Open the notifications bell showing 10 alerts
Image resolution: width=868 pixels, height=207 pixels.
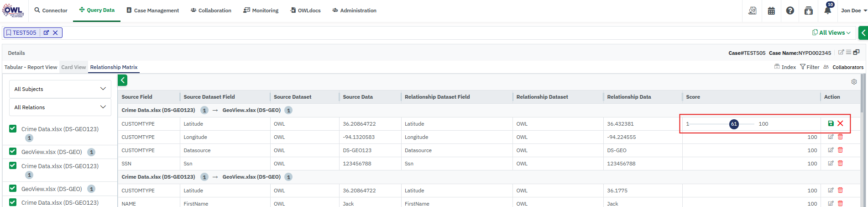click(827, 11)
